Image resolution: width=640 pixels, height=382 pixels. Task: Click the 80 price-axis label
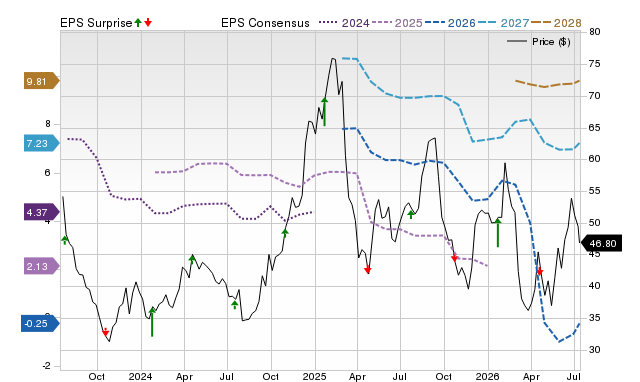point(595,32)
